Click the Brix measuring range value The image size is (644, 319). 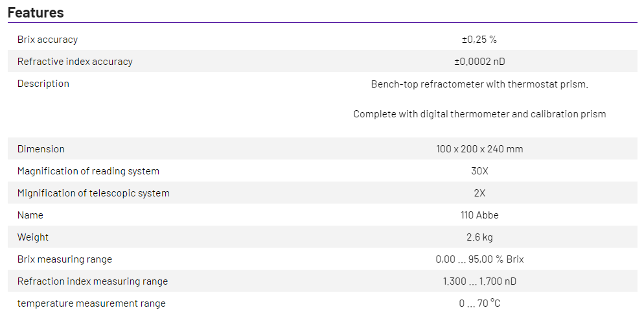click(479, 259)
